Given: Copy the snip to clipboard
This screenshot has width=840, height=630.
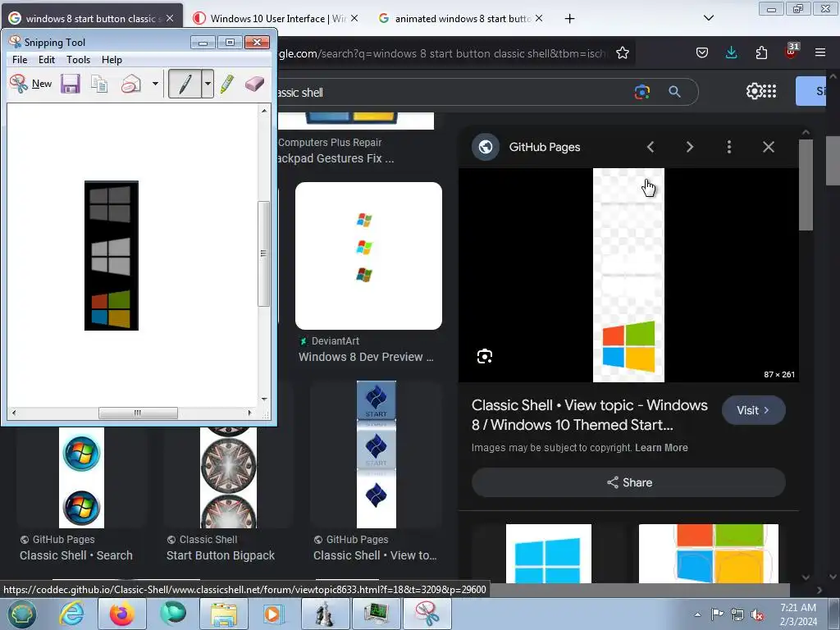Looking at the screenshot, I should pyautogui.click(x=99, y=84).
